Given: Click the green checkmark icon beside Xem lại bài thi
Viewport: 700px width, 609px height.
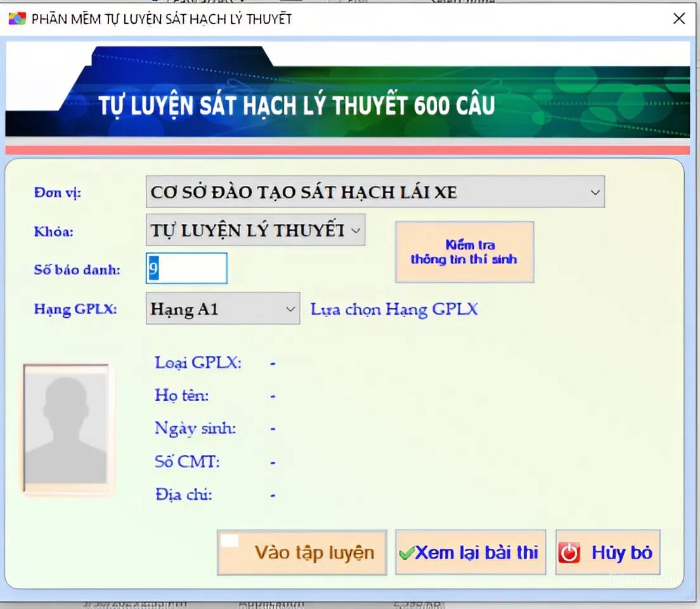Looking at the screenshot, I should (x=406, y=553).
